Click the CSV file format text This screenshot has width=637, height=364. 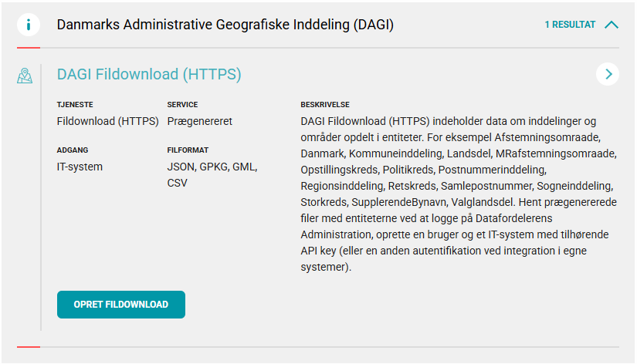(x=177, y=183)
